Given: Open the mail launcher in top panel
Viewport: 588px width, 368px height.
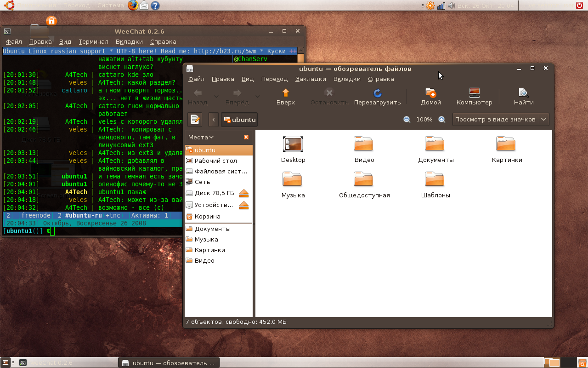Looking at the screenshot, I should (144, 6).
